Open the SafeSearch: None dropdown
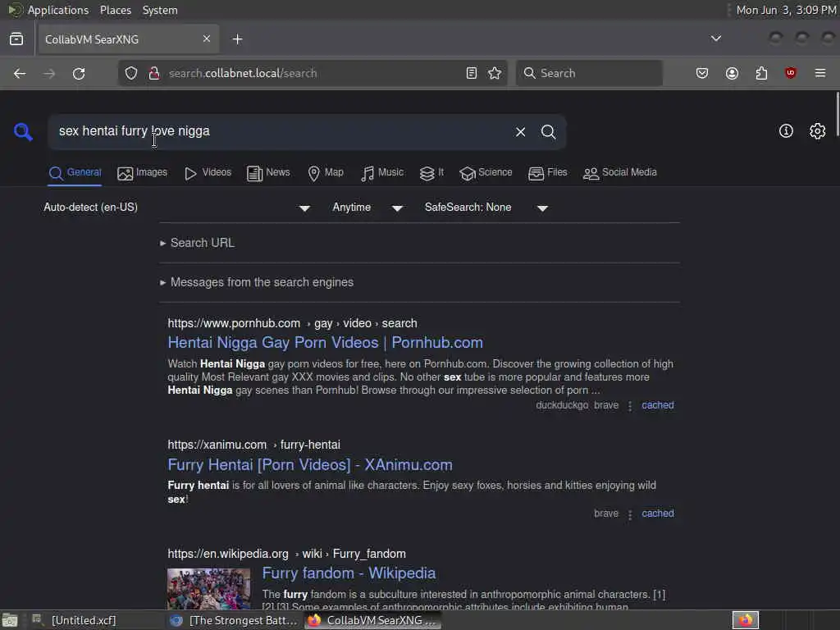This screenshot has height=630, width=840. (486, 208)
